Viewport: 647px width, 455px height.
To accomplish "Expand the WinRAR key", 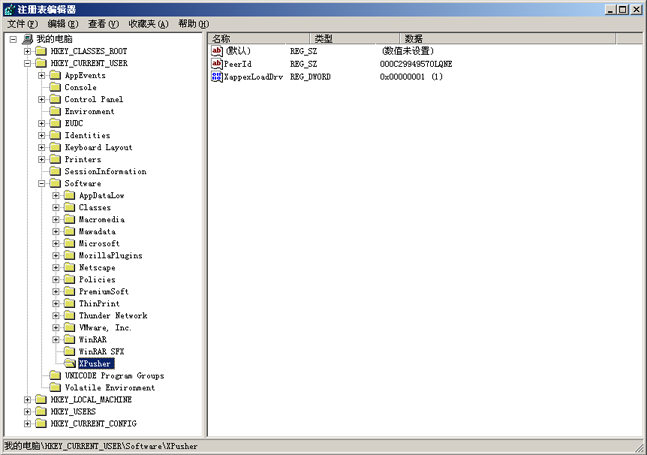I will pos(56,339).
